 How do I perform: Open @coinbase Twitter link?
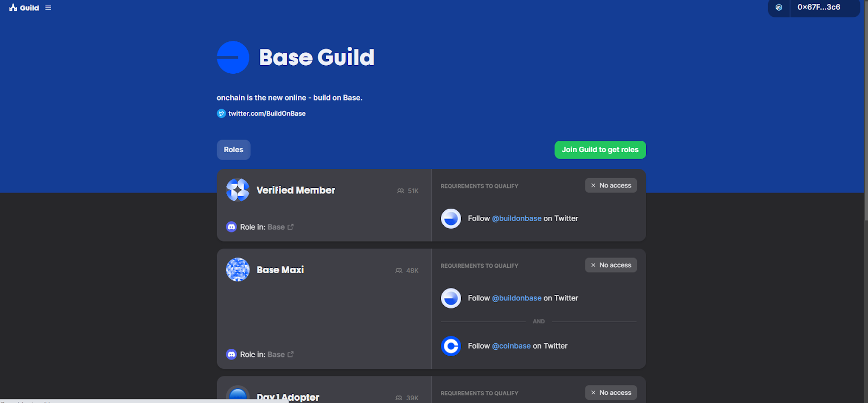(x=511, y=346)
